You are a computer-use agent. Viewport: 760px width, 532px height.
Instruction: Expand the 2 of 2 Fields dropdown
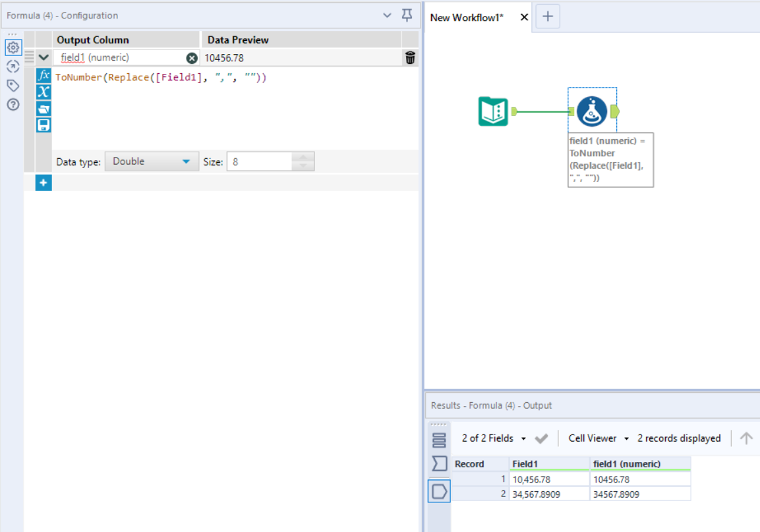(523, 438)
